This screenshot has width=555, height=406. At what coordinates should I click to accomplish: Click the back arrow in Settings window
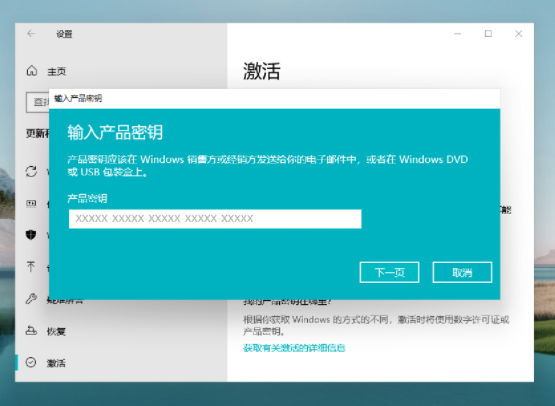31,34
